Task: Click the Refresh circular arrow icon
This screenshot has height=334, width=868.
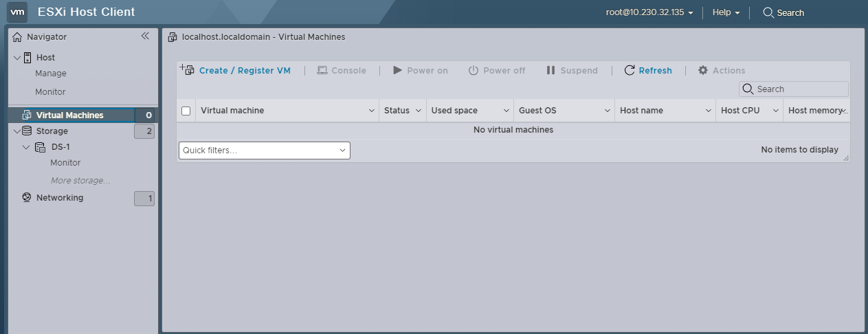Action: click(x=630, y=70)
